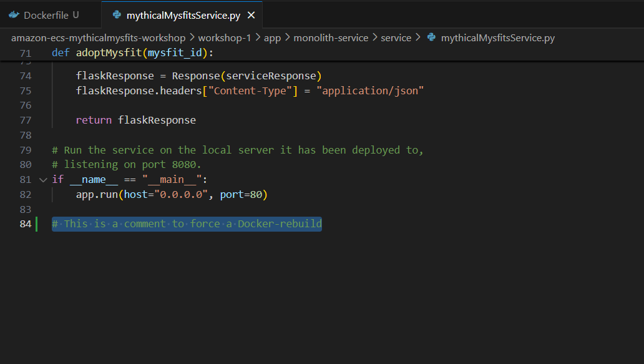644x364 pixels.
Task: Collapse the if __name__ block at line 81
Action: (43, 180)
